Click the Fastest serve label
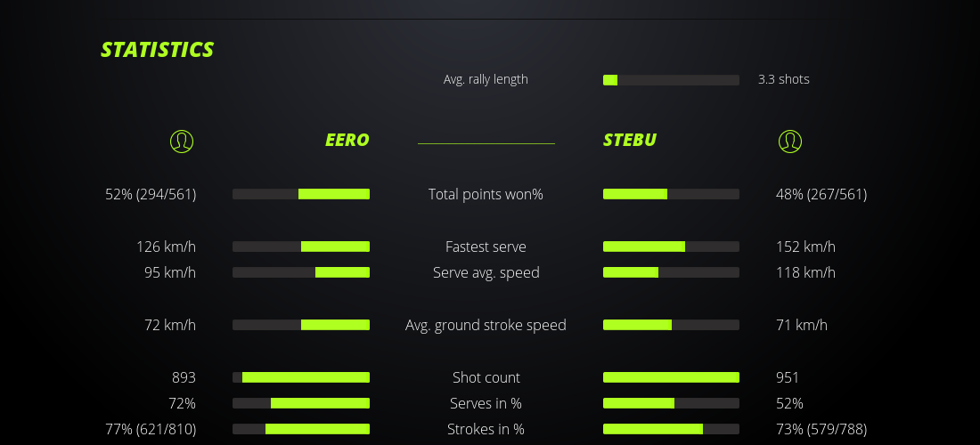980x445 pixels. 486,247
